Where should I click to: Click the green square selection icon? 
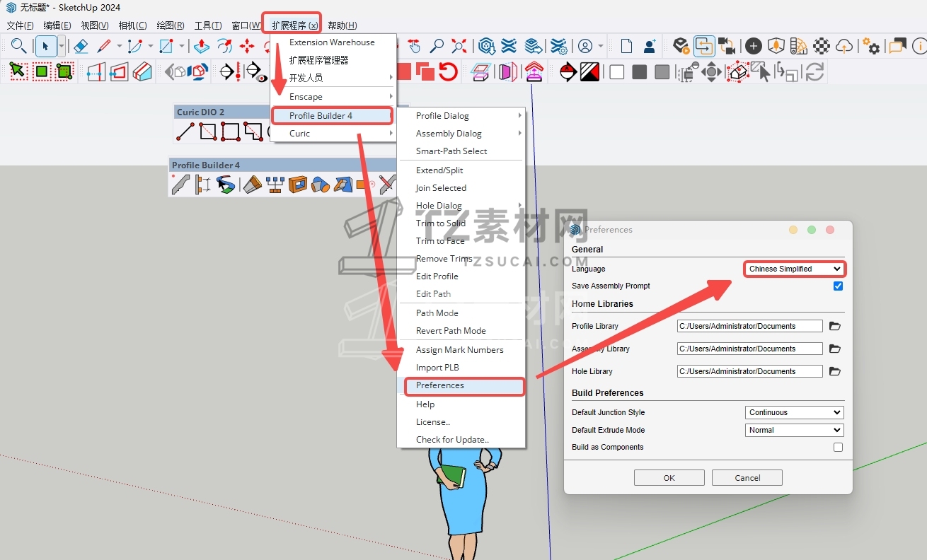[x=42, y=71]
